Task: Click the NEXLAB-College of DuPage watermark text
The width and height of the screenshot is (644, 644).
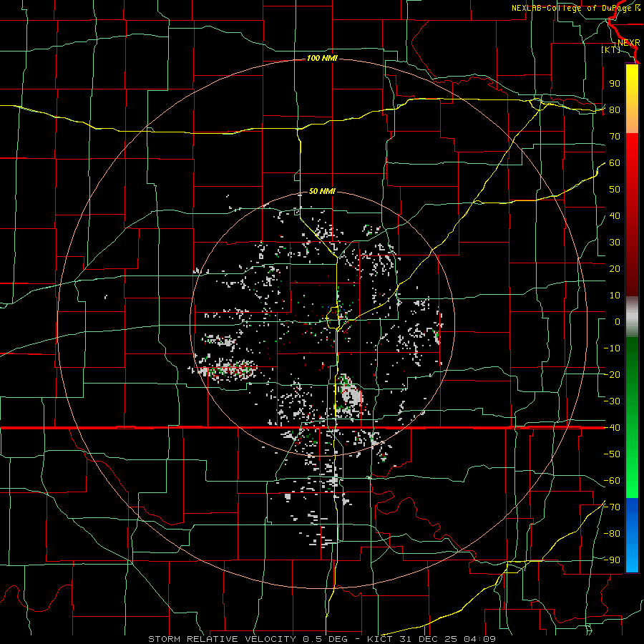Action: tap(575, 8)
